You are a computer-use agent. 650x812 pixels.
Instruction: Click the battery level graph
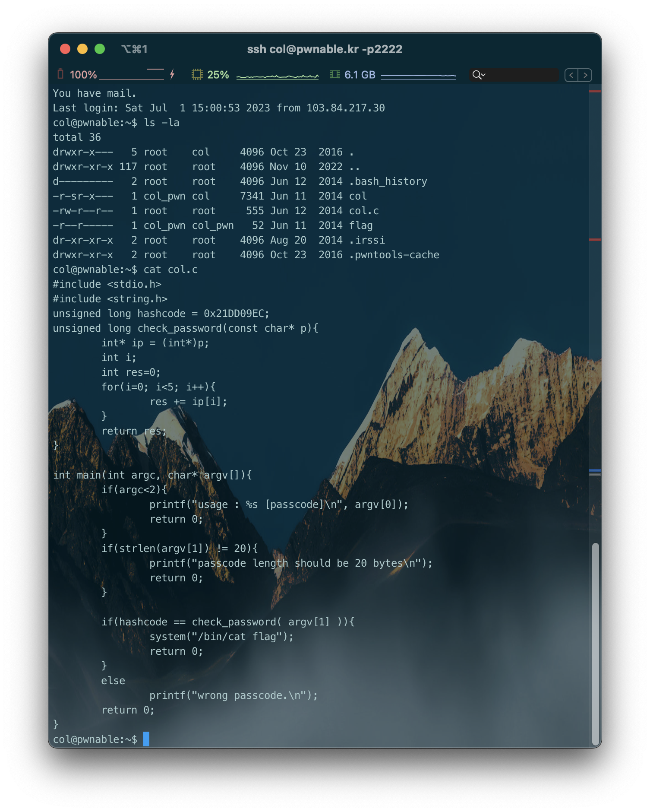[x=132, y=75]
